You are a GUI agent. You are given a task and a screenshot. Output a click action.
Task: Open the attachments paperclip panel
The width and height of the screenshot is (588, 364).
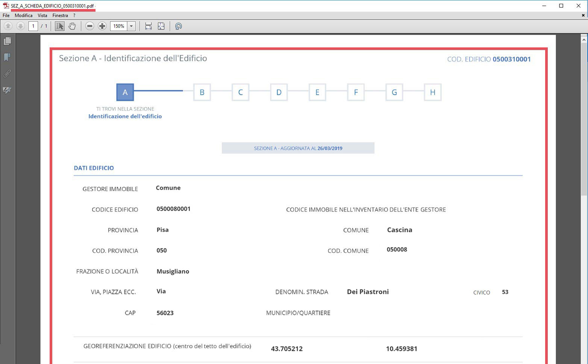pyautogui.click(x=7, y=74)
